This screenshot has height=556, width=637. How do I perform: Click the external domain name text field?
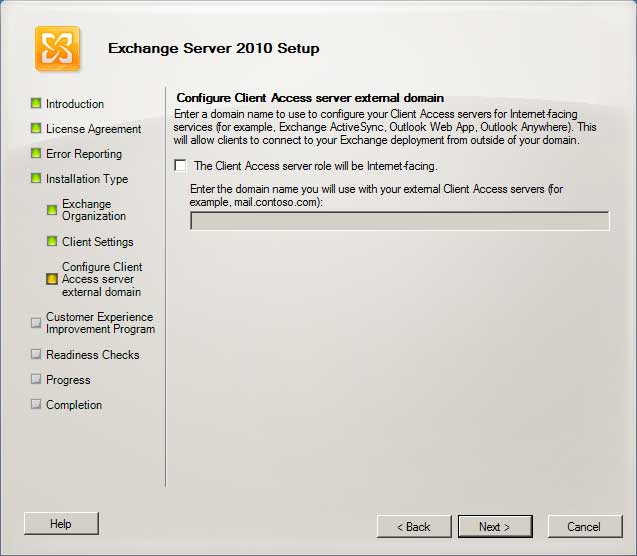[399, 221]
